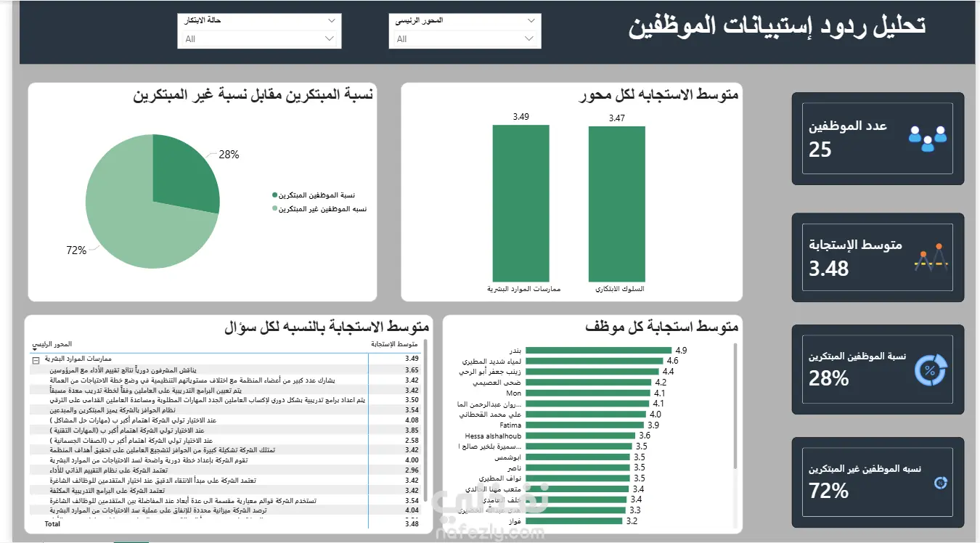Click the bar for زينب جعفر أبو الرحي
This screenshot has width=980, height=543.
coord(591,372)
